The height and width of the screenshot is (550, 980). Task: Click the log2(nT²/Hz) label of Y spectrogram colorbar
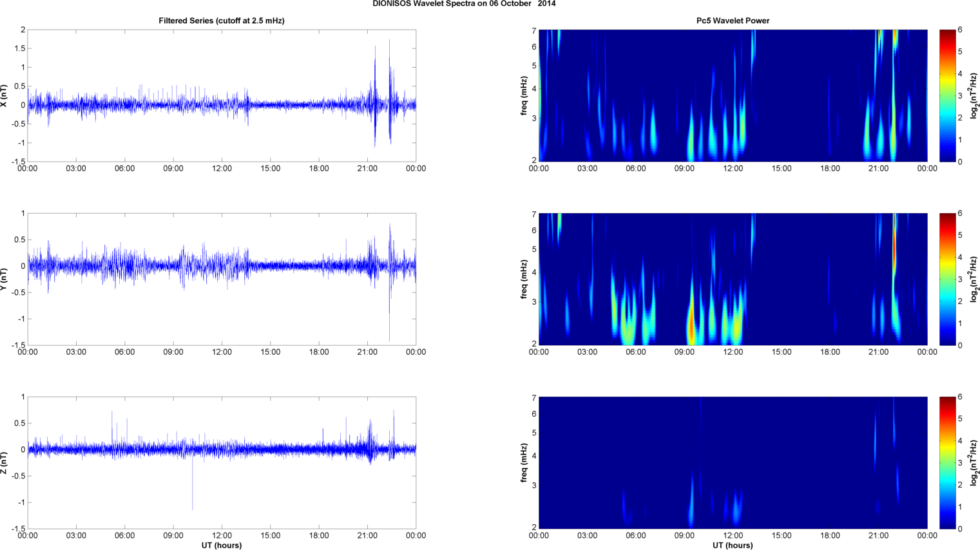tap(974, 279)
